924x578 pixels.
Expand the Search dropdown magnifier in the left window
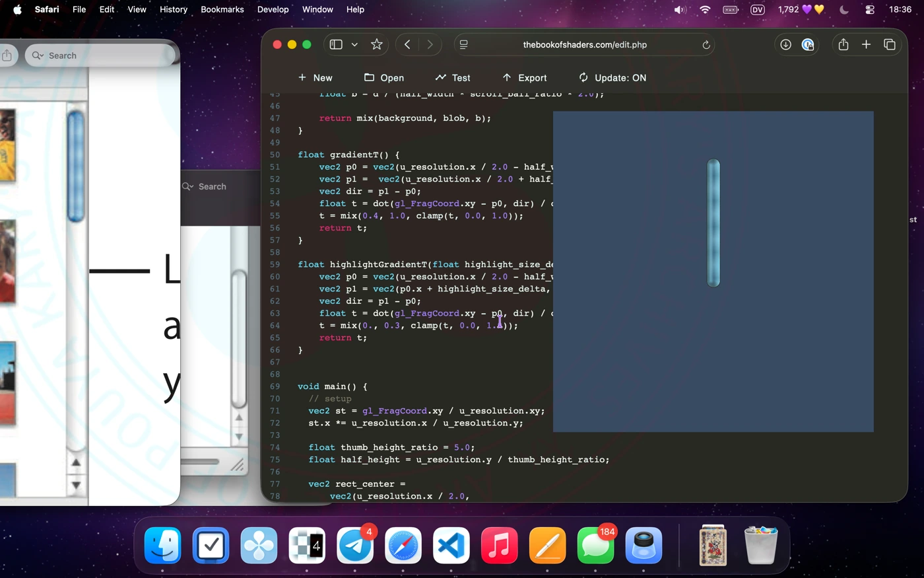coord(38,55)
